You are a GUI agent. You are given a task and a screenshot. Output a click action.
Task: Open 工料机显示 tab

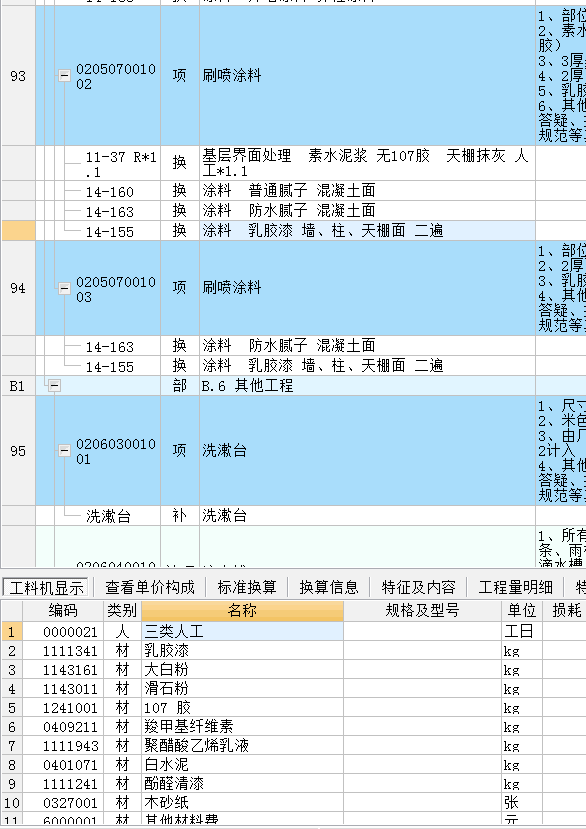[x=46, y=587]
